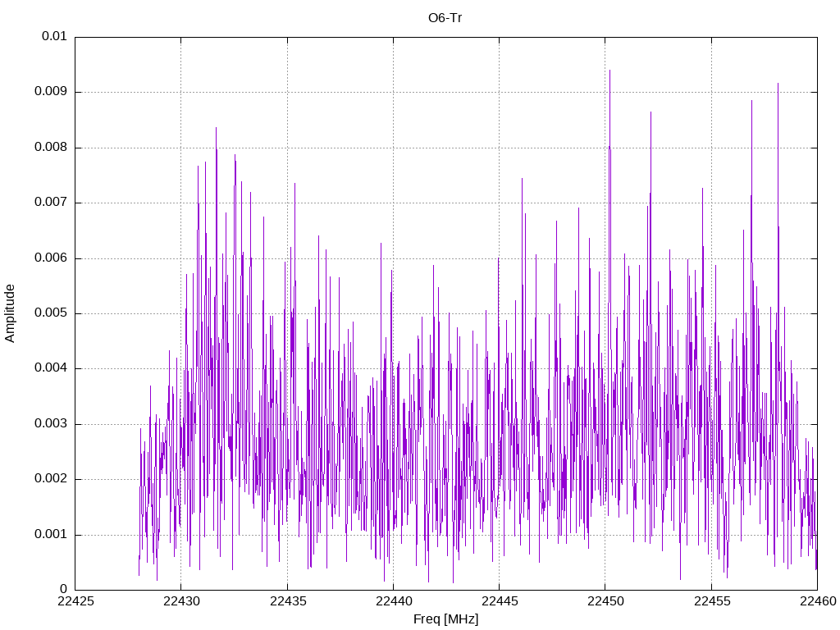Click y-axis tick label 0.01
Image resolution: width=840 pixels, height=630 pixels.
pyautogui.click(x=55, y=36)
